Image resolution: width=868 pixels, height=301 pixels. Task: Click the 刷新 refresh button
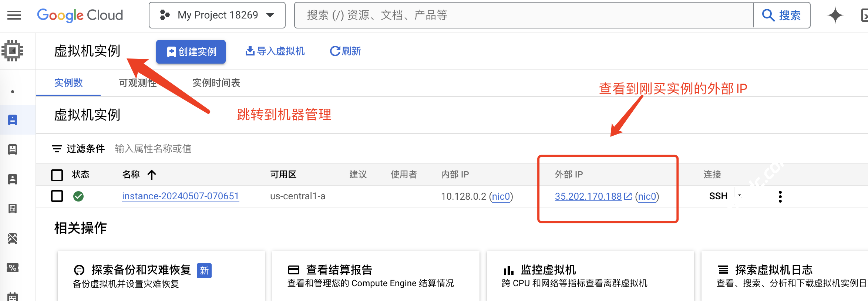click(346, 51)
